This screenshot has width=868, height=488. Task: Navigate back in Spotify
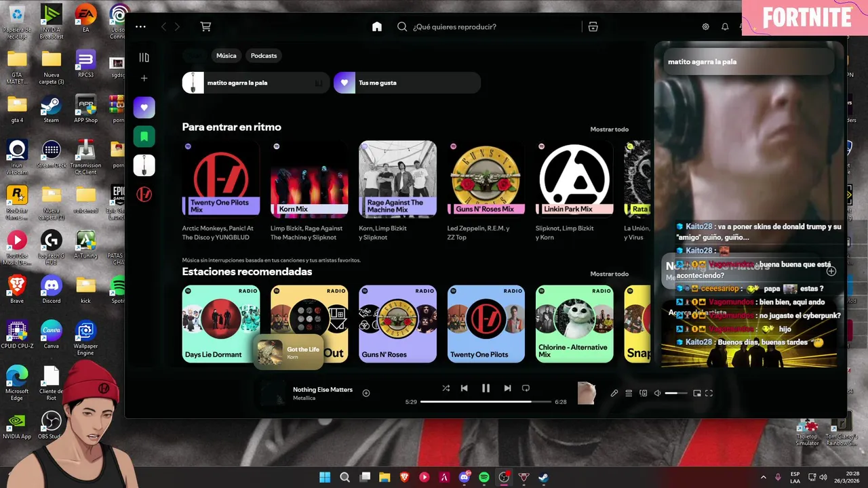tap(163, 26)
